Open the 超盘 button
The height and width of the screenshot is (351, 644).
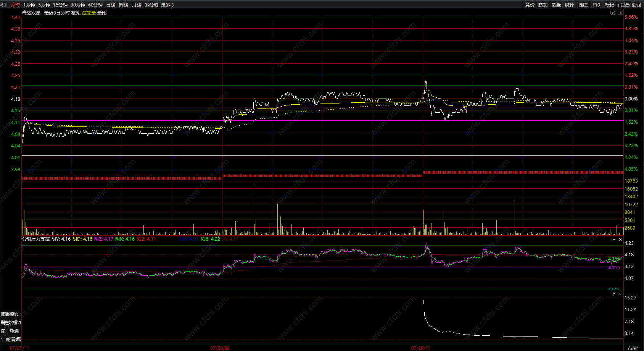[x=556, y=5]
